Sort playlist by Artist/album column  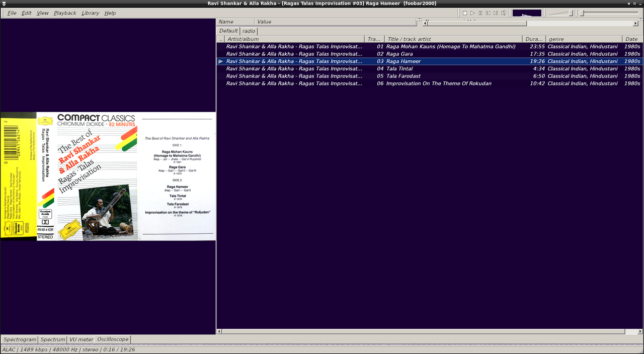(x=294, y=39)
